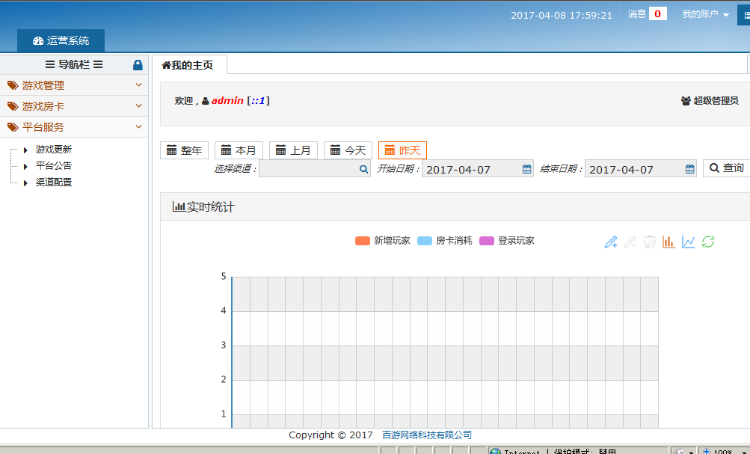
Task: Open 平台公告 in the tree
Action: coord(53,166)
